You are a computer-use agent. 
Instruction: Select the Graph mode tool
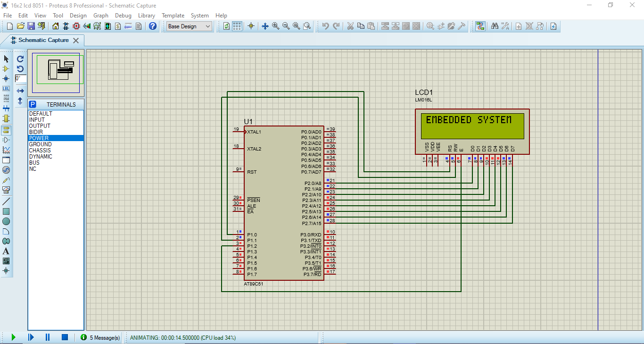pos(6,150)
